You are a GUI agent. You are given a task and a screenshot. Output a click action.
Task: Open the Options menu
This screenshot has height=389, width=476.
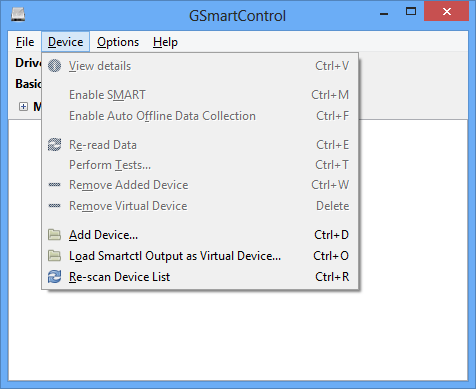118,42
